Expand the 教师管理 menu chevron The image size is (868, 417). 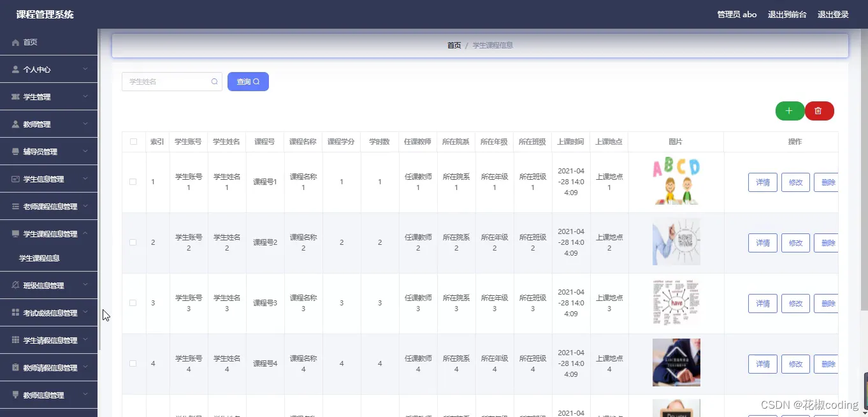click(x=85, y=124)
